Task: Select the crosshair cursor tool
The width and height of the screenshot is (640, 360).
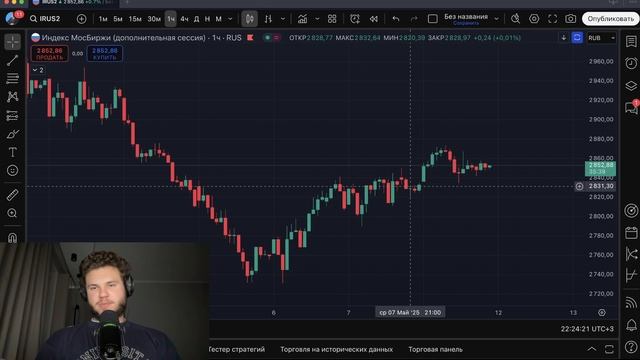Action: (13, 42)
